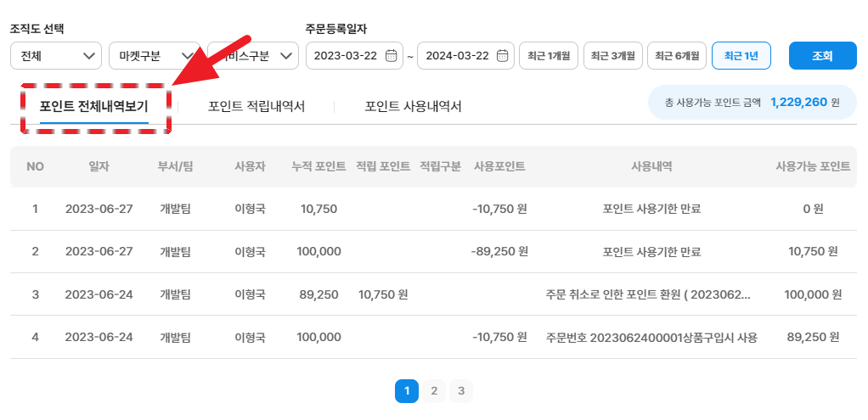The height and width of the screenshot is (420, 868).
Task: Click the 사용가능 포인트 column header
Action: (x=813, y=166)
